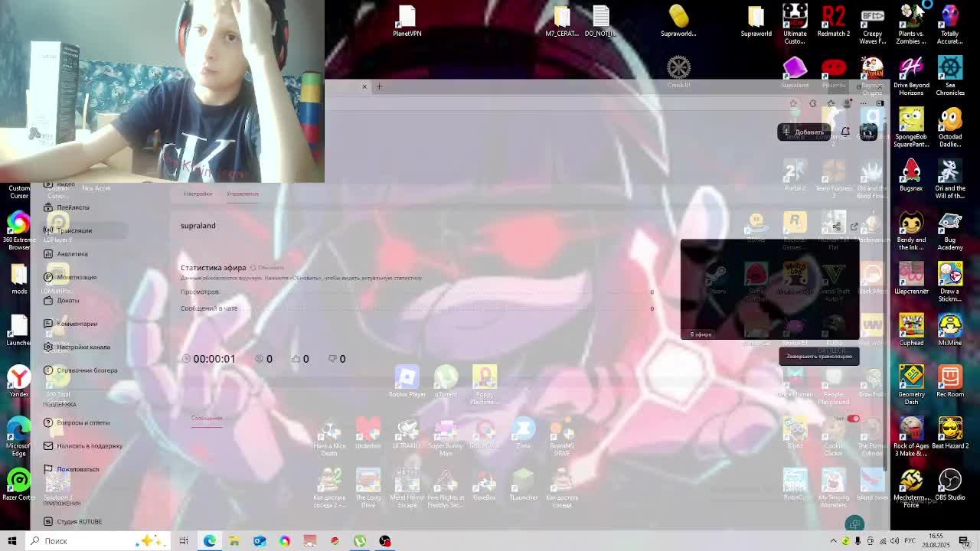Image resolution: width=980 pixels, height=551 pixels.
Task: Open Beat Hazard 2 desktop shortcut
Action: click(x=950, y=432)
